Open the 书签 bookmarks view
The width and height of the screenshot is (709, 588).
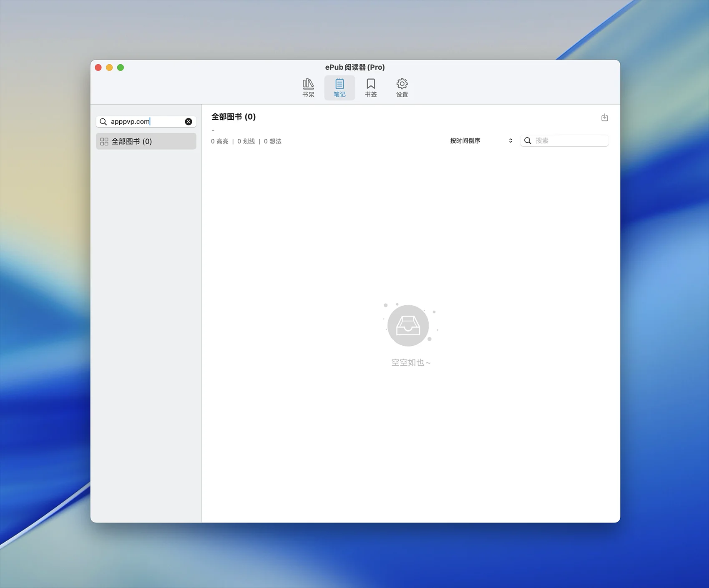[370, 88]
